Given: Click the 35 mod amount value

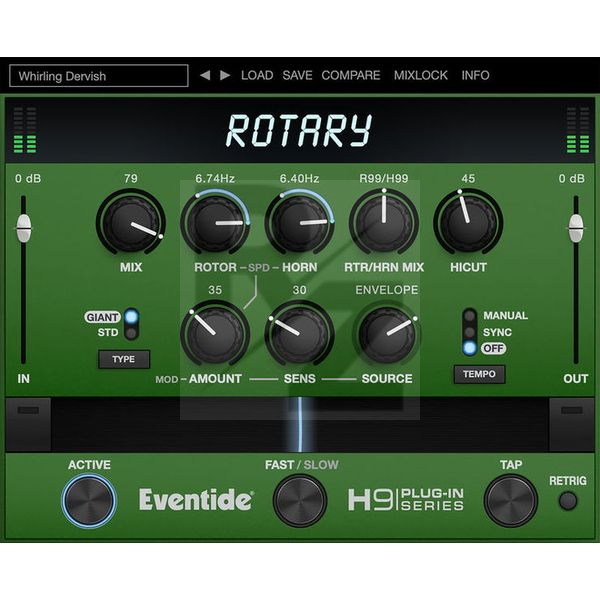Looking at the screenshot, I should (x=215, y=290).
